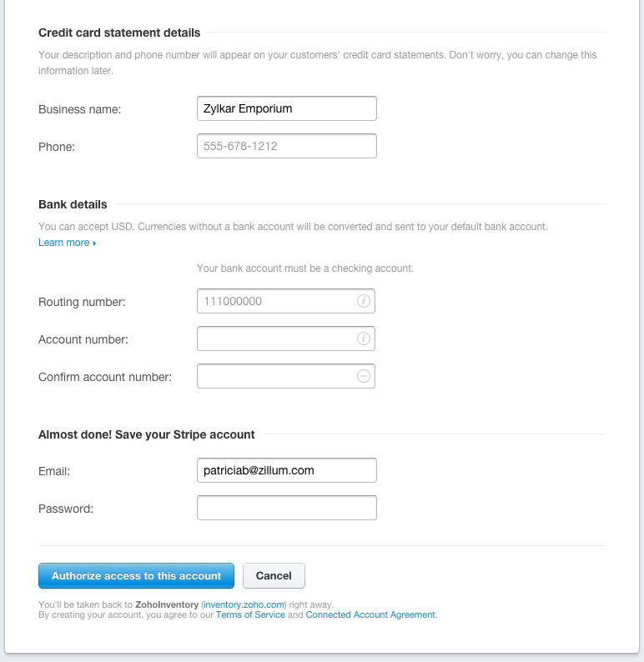The image size is (644, 662).
Task: Focus the Business name input field
Action: point(286,108)
